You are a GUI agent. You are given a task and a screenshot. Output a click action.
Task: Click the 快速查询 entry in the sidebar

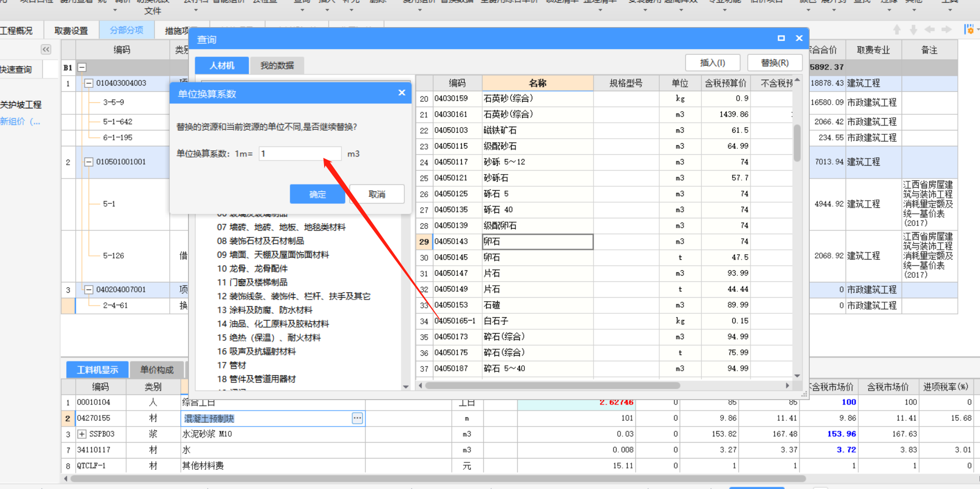tap(16, 70)
